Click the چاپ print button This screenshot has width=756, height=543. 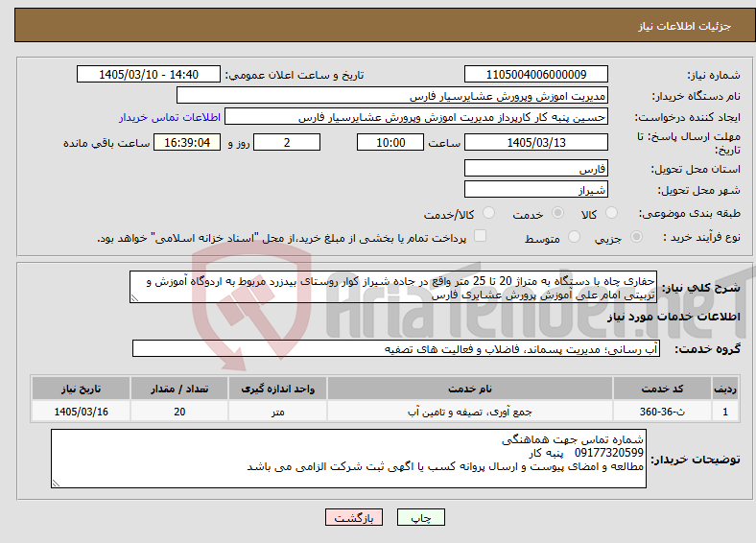[x=421, y=517]
